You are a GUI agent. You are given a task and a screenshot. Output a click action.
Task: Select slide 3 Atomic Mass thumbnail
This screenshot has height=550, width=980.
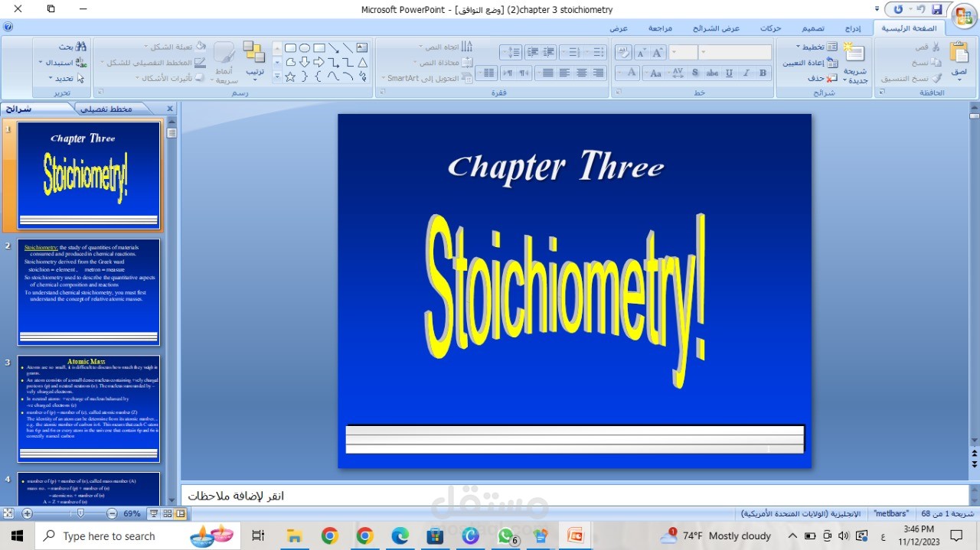coord(89,408)
